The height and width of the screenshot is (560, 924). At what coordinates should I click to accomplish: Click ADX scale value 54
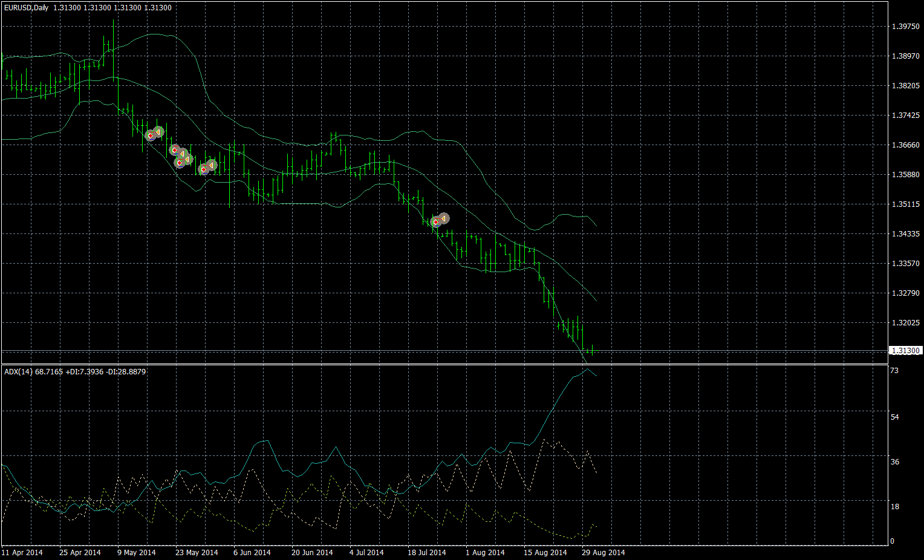click(x=894, y=417)
